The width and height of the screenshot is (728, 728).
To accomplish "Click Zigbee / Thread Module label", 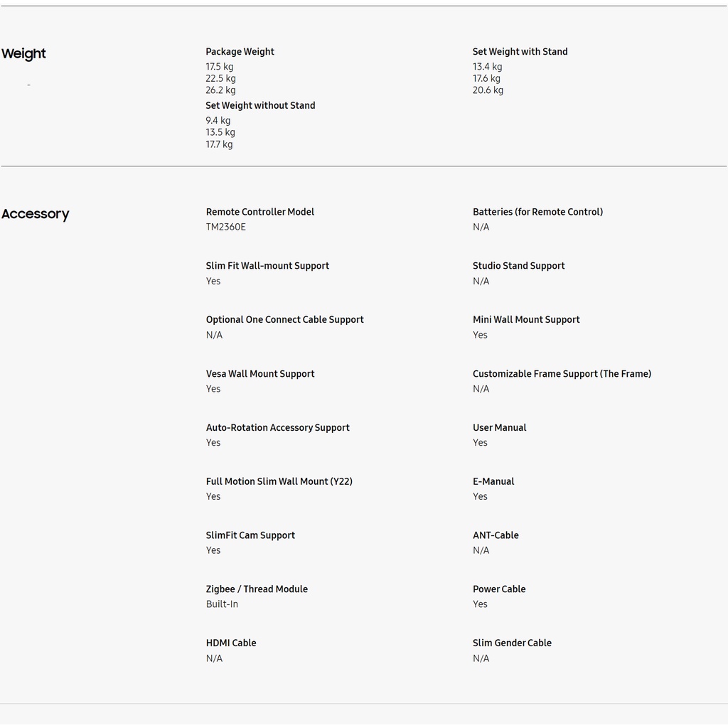I will [x=257, y=589].
